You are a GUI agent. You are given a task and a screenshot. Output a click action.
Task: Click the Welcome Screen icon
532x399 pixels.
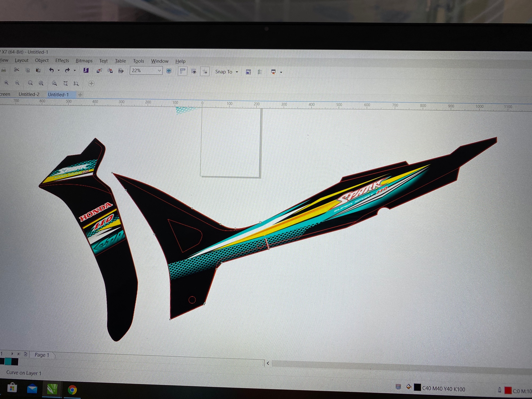click(x=248, y=72)
